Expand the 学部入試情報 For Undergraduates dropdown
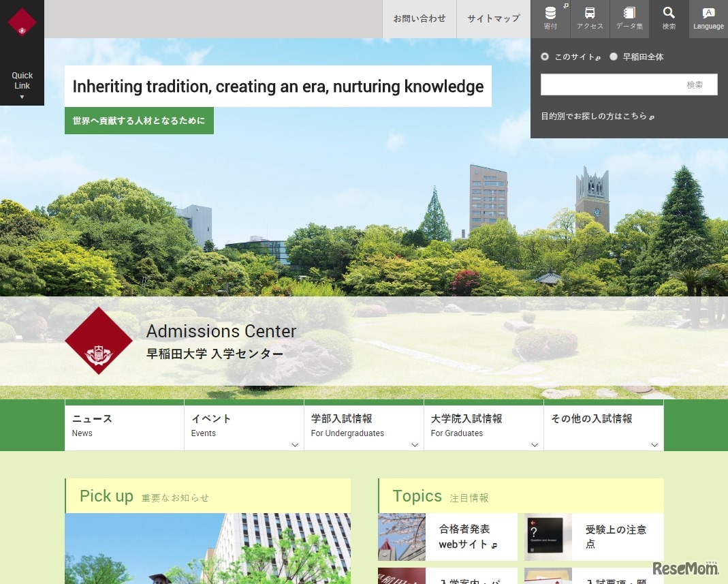 415,445
